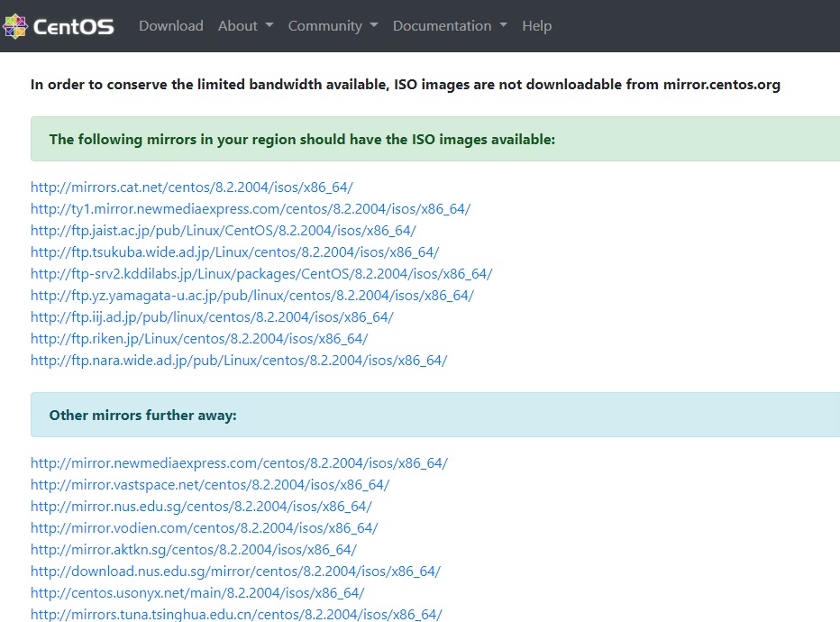Open the mirror.vodien.com mirror link
840x622 pixels.
[x=204, y=527]
